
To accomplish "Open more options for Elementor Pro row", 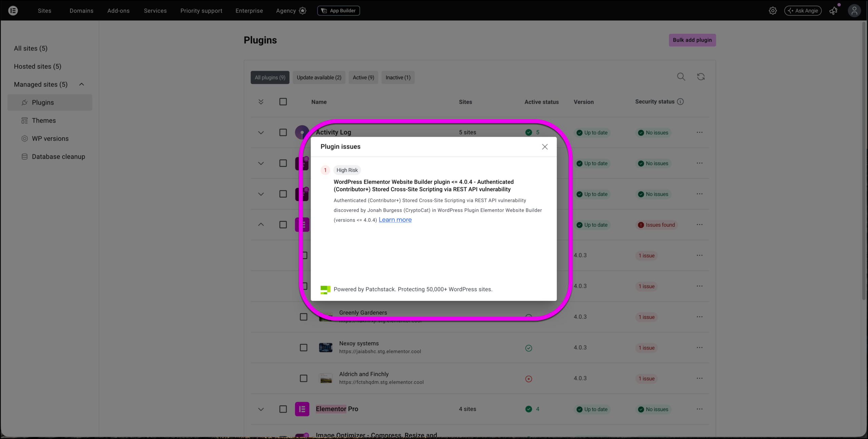I will [699, 409].
